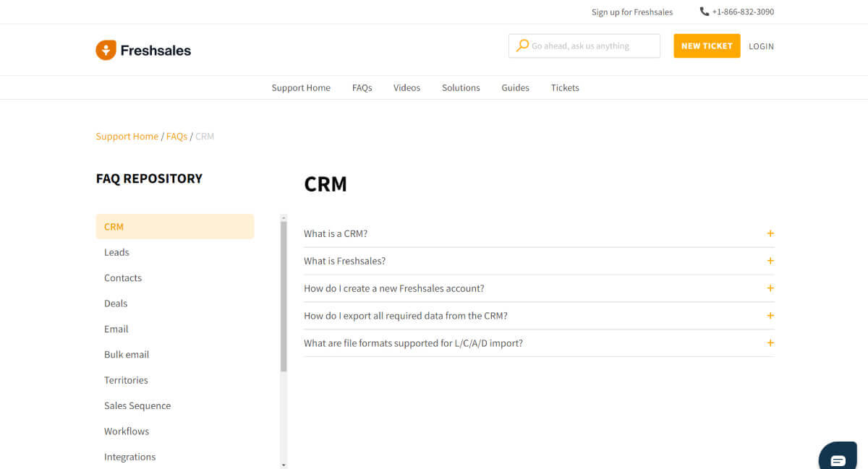
Task: Switch to the Tickets section
Action: point(565,87)
